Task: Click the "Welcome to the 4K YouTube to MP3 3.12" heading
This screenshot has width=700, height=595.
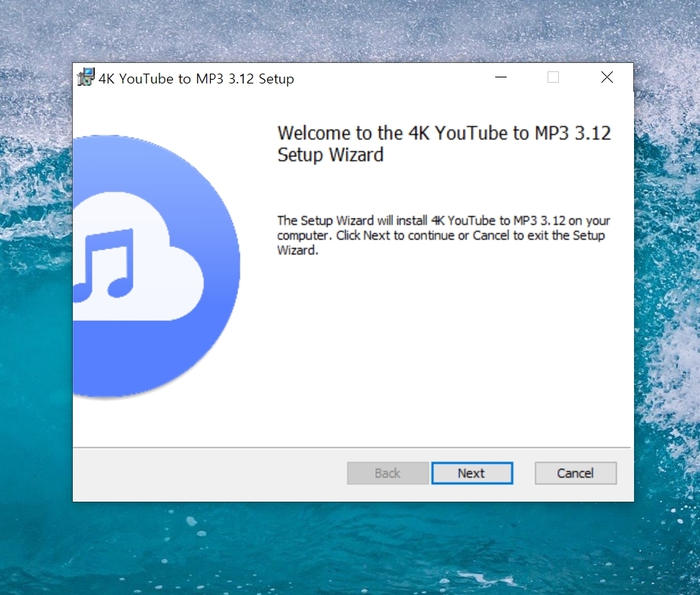Action: pos(444,144)
